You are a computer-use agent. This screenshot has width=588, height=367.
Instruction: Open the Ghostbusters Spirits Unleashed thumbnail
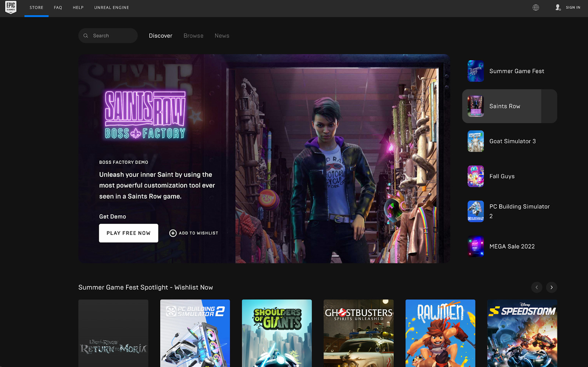[x=358, y=333]
